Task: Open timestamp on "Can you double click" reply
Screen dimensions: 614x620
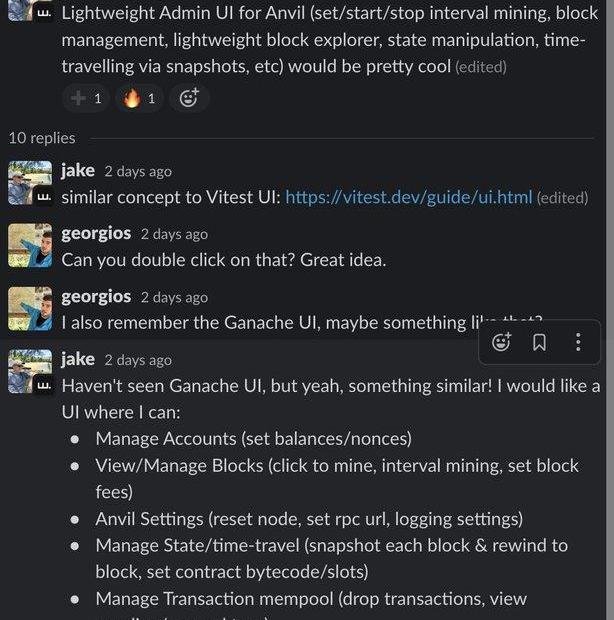Action: pos(174,235)
